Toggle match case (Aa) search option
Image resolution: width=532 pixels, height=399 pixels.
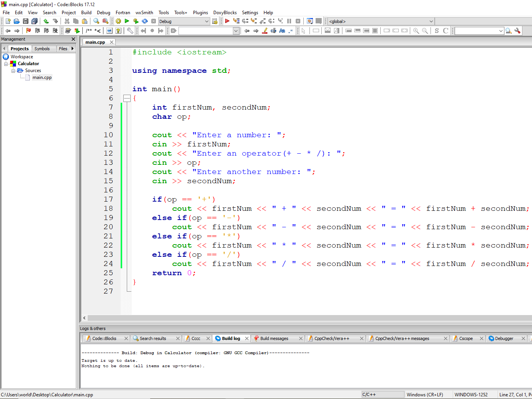point(282,31)
